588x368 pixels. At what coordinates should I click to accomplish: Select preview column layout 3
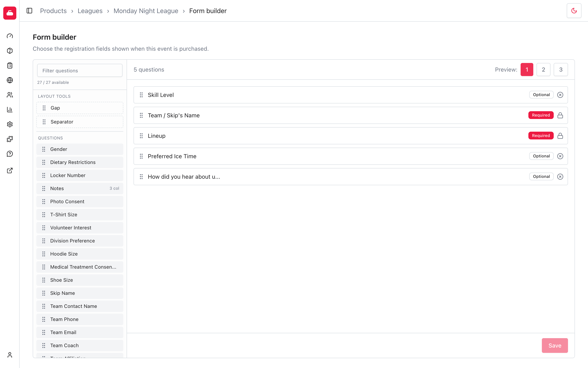tap(561, 70)
